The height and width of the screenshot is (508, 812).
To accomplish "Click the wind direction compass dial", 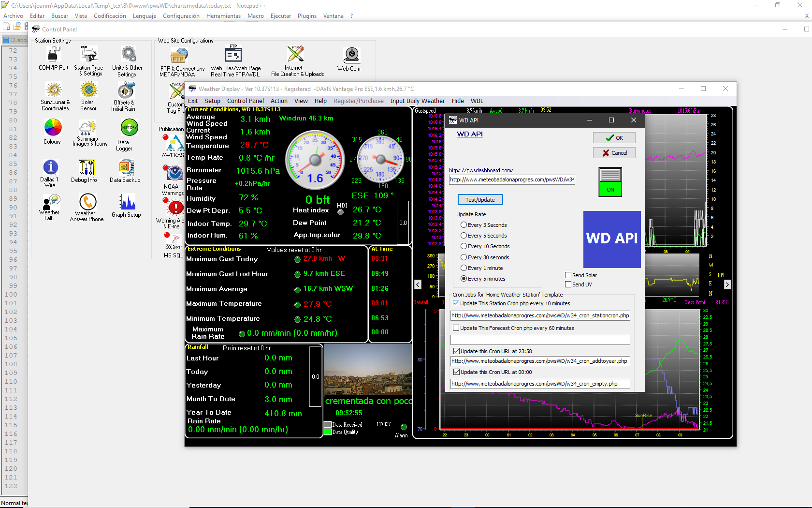I will [380, 159].
